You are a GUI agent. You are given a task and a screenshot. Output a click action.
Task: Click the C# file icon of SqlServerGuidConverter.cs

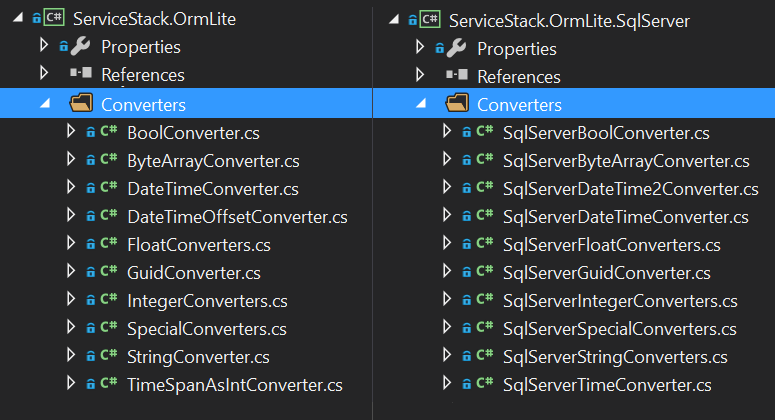[x=485, y=271]
